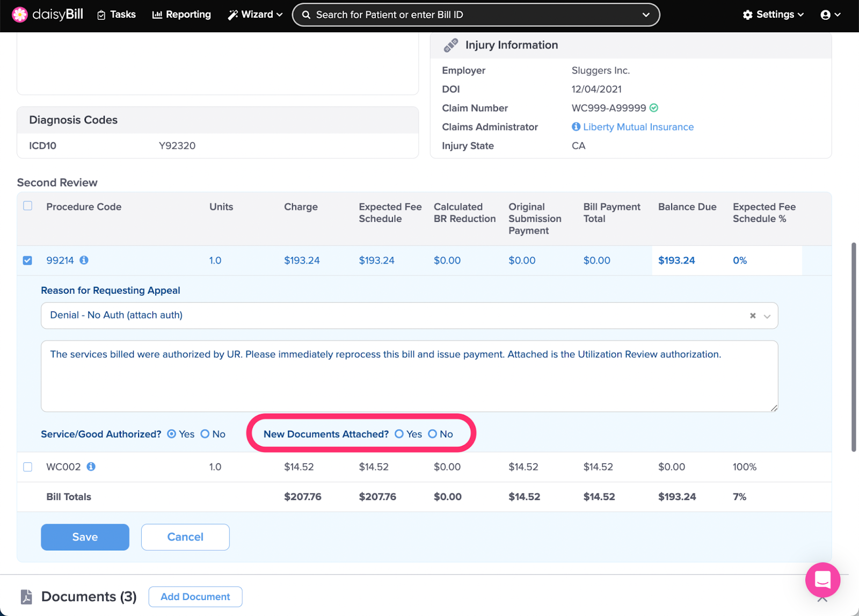The height and width of the screenshot is (616, 859).
Task: Click info icon next to procedure 99214
Action: pyautogui.click(x=84, y=260)
